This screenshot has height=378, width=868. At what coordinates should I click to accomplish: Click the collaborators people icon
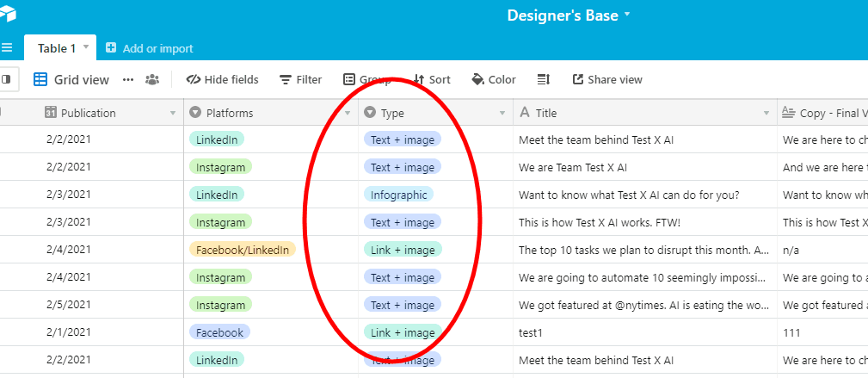coord(152,79)
